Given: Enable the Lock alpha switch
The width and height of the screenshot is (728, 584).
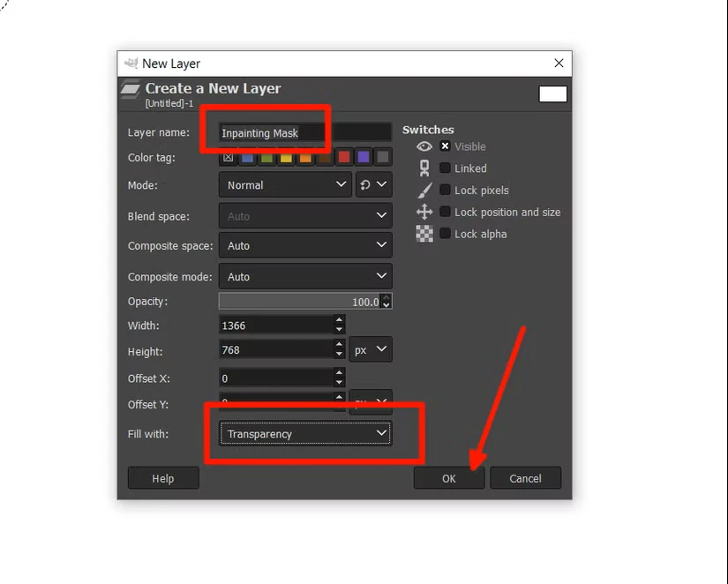Looking at the screenshot, I should (x=446, y=234).
